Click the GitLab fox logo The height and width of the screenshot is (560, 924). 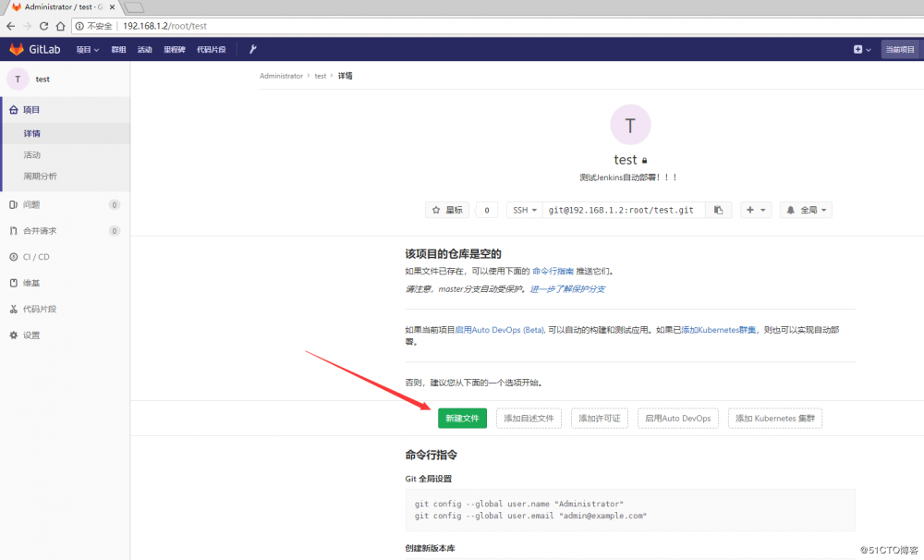17,48
